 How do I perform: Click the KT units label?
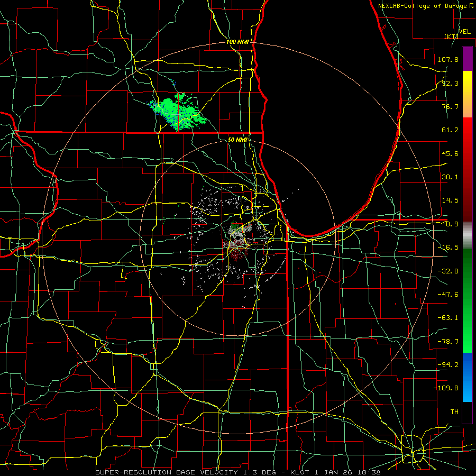451,36
